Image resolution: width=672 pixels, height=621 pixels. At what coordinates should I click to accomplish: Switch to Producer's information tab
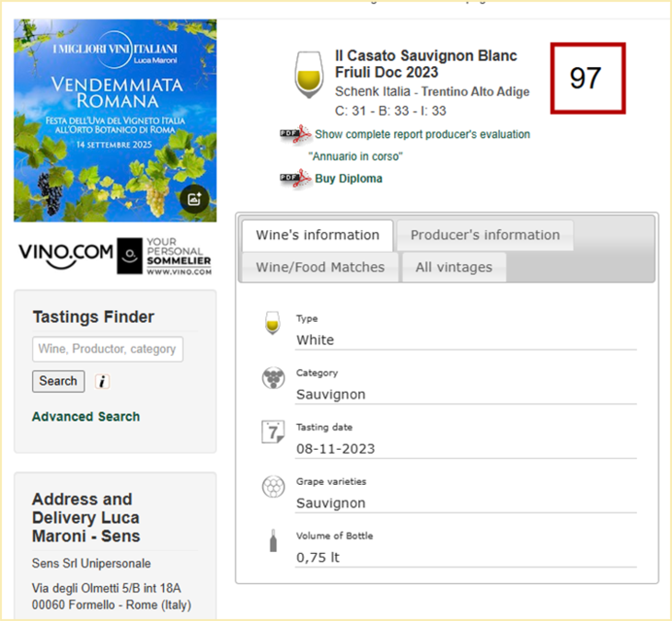click(x=485, y=236)
